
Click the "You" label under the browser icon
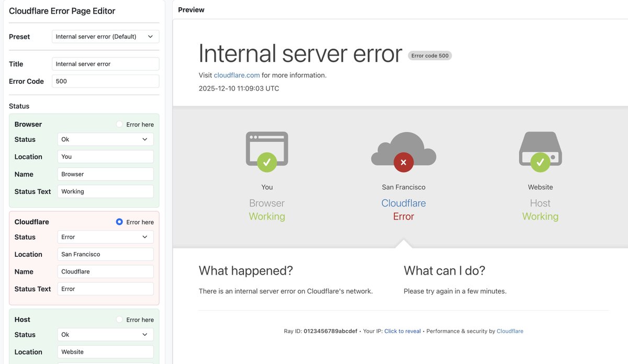point(267,187)
